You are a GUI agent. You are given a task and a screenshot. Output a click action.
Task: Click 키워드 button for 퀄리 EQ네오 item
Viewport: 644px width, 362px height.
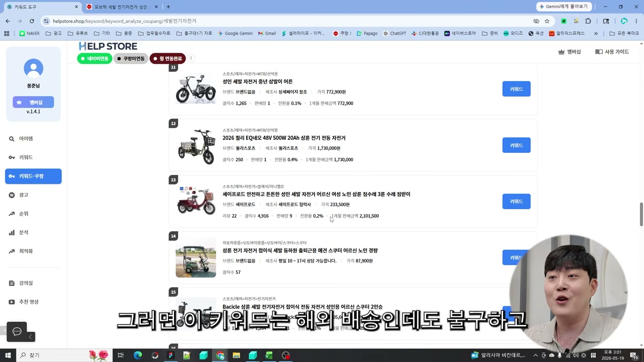(516, 145)
